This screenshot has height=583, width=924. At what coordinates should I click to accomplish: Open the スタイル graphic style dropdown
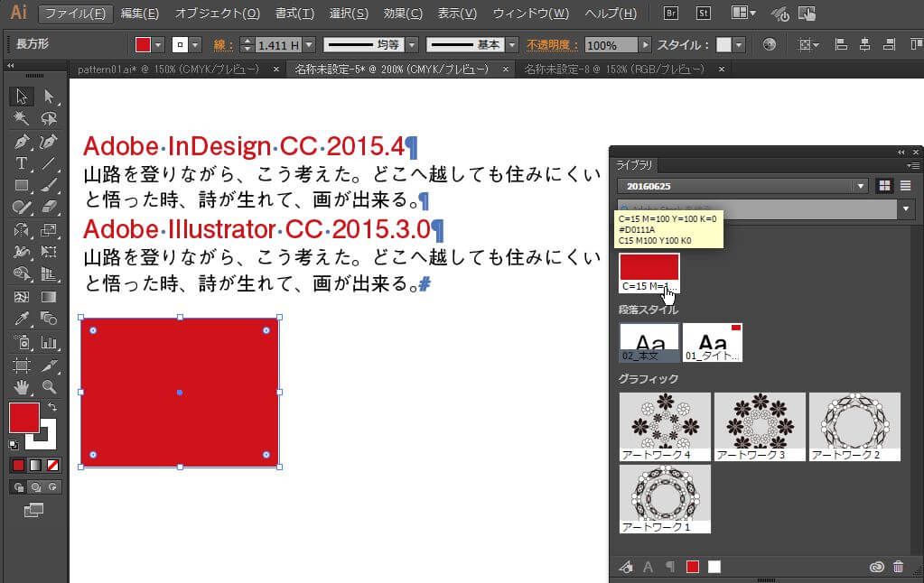coord(738,45)
